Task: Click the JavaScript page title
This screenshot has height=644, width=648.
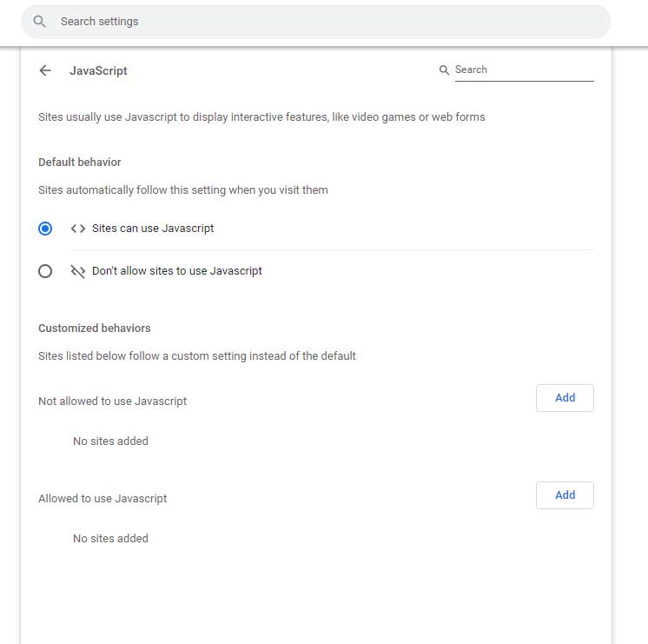Action: pyautogui.click(x=98, y=70)
